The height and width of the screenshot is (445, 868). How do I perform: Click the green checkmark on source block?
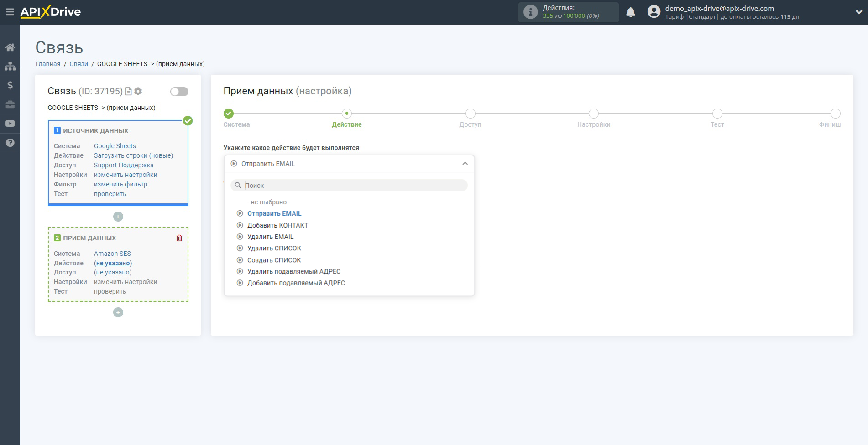(188, 121)
